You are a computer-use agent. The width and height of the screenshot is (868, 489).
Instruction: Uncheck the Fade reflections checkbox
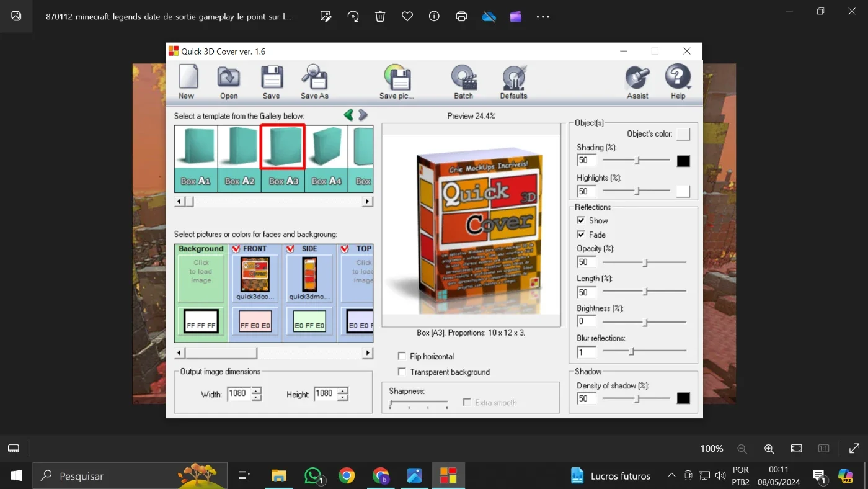click(581, 235)
